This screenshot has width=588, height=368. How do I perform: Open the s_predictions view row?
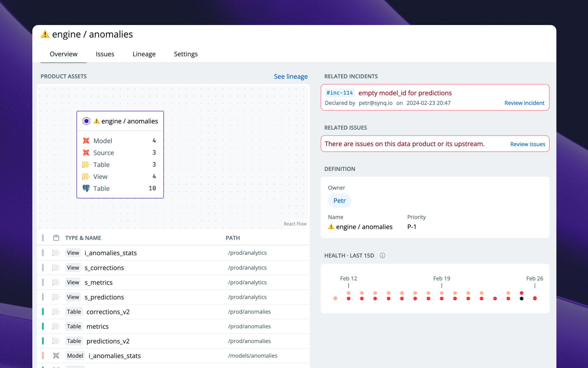(173, 297)
